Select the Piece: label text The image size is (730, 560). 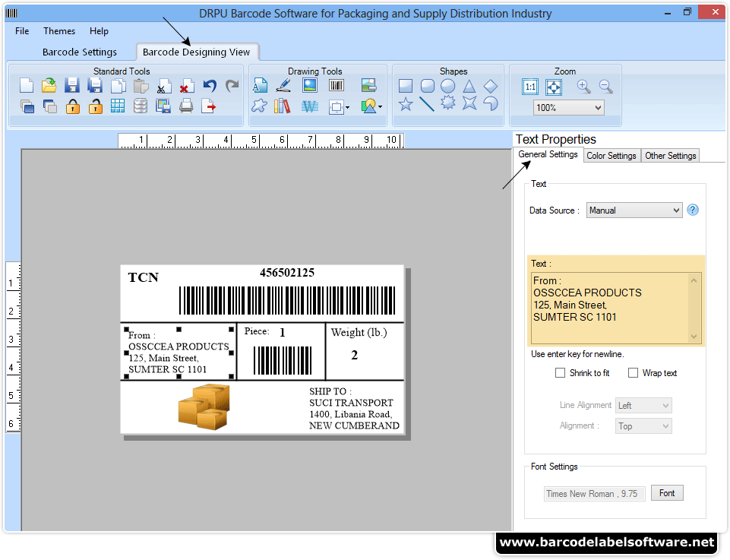click(257, 331)
